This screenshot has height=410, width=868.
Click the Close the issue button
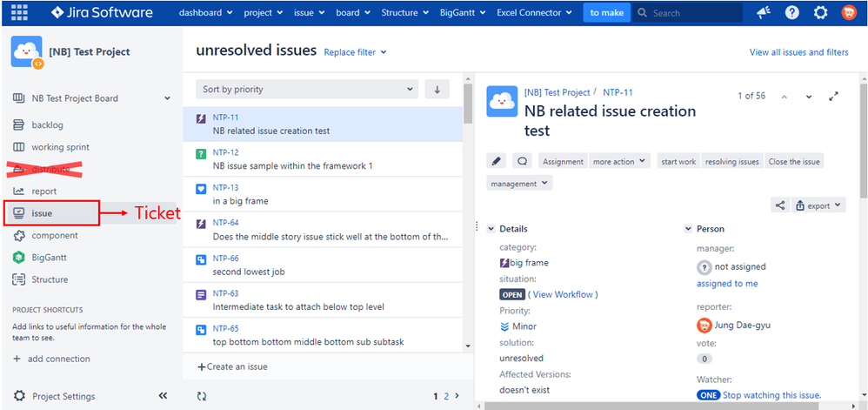[x=794, y=161]
